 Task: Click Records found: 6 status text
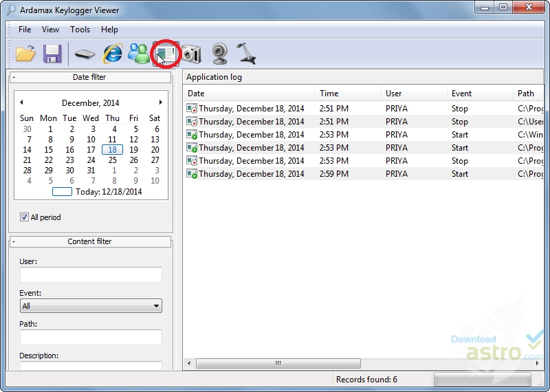pos(366,380)
